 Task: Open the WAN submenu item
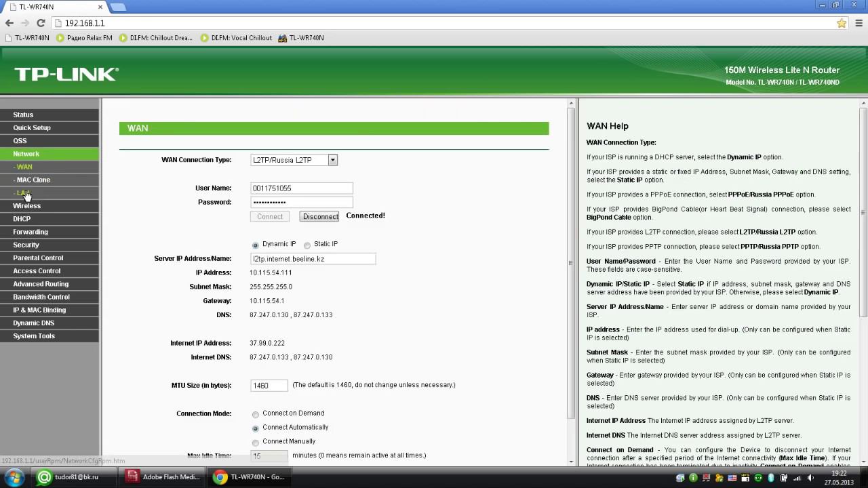pos(50,167)
